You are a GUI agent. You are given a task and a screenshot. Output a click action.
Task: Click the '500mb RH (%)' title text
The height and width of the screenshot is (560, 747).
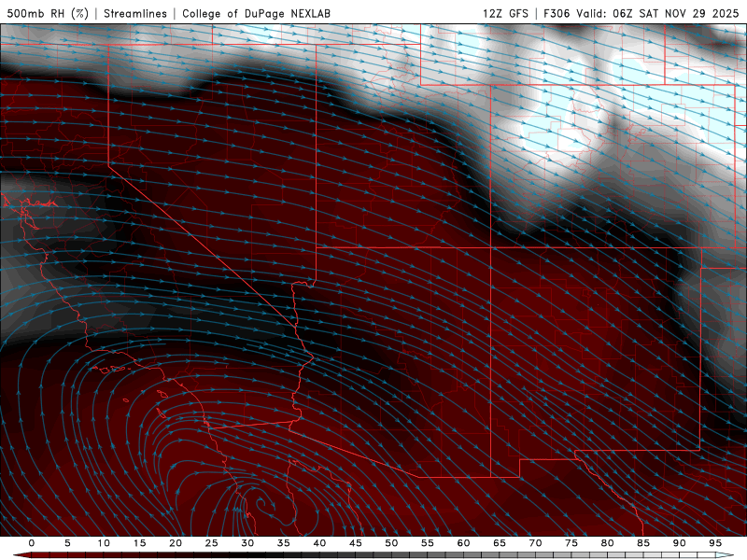tap(48, 13)
